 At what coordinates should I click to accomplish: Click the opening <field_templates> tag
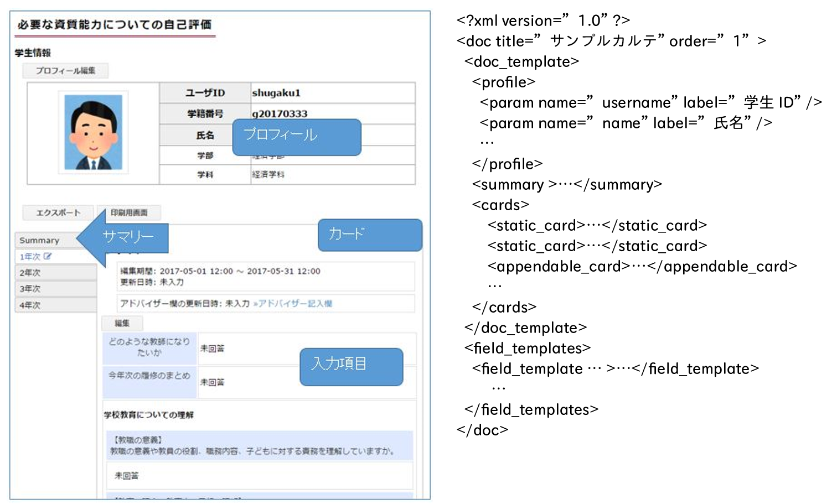528,349
